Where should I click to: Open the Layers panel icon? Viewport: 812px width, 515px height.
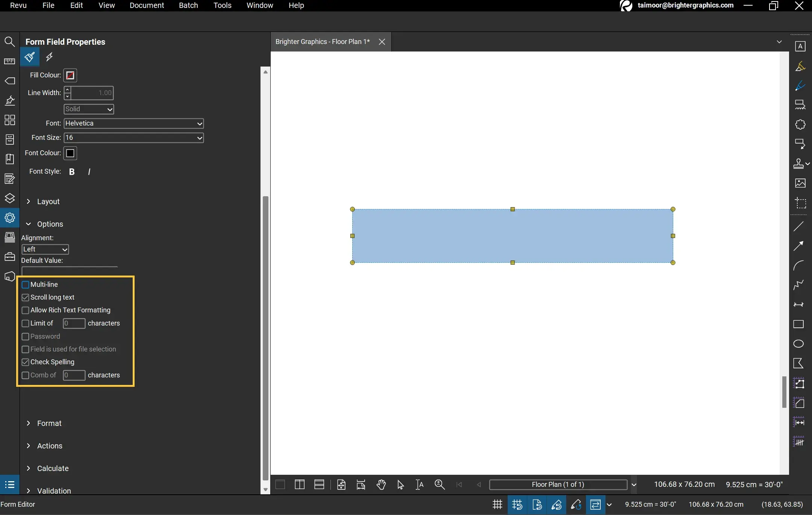coord(9,198)
